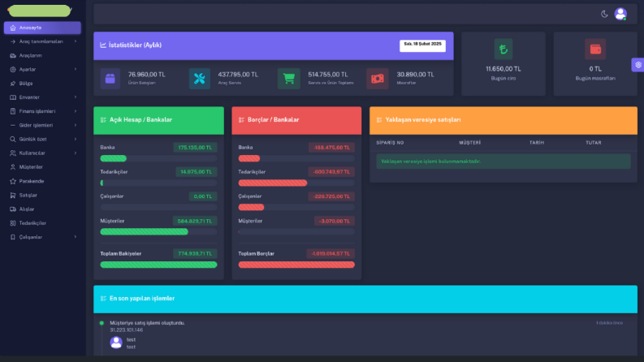Viewport: 644px width, 362px height.
Task: Expand the Gider işlemleri submenu chevron
Action: (x=76, y=125)
